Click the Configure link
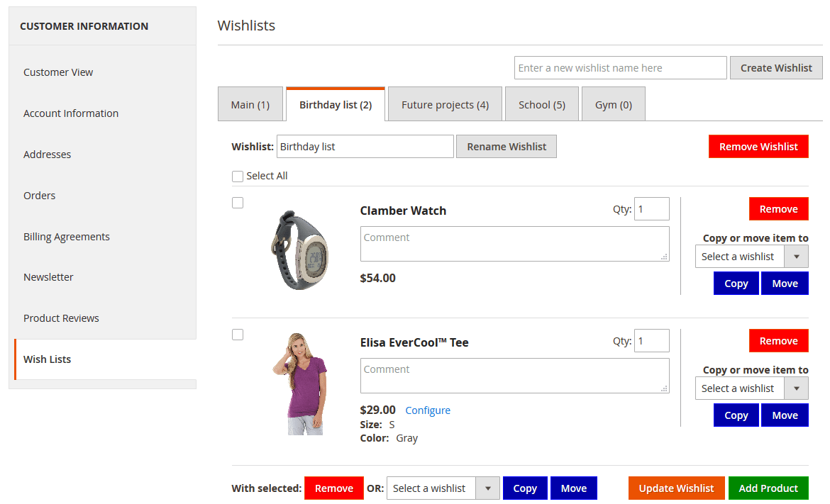Screen dimensions: 830x504 coord(428,410)
